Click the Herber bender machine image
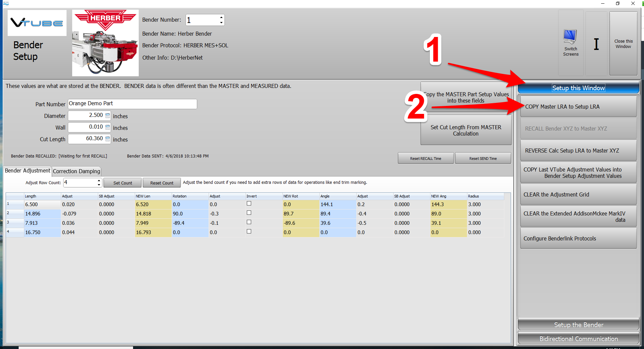The width and height of the screenshot is (644, 349). (x=105, y=43)
